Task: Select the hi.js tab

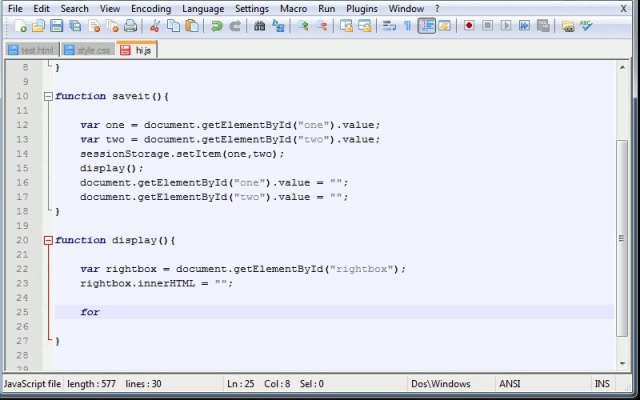Action: (x=137, y=49)
